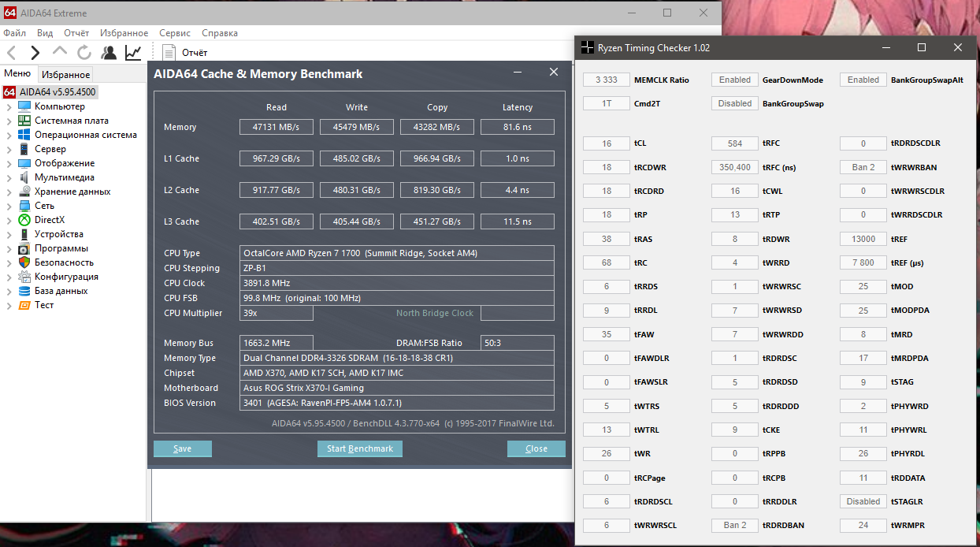This screenshot has height=547, width=980.
Task: Click the MEMCLK Ratio 3 333 field
Action: 607,80
